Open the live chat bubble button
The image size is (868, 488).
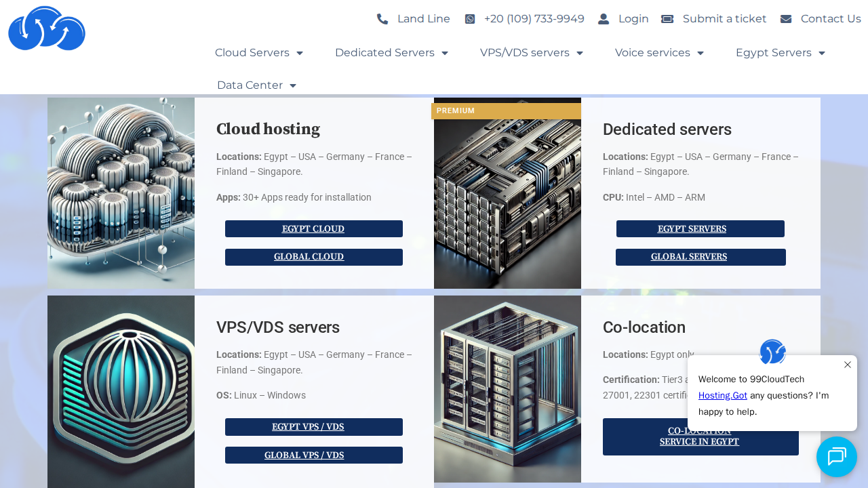coord(837,457)
